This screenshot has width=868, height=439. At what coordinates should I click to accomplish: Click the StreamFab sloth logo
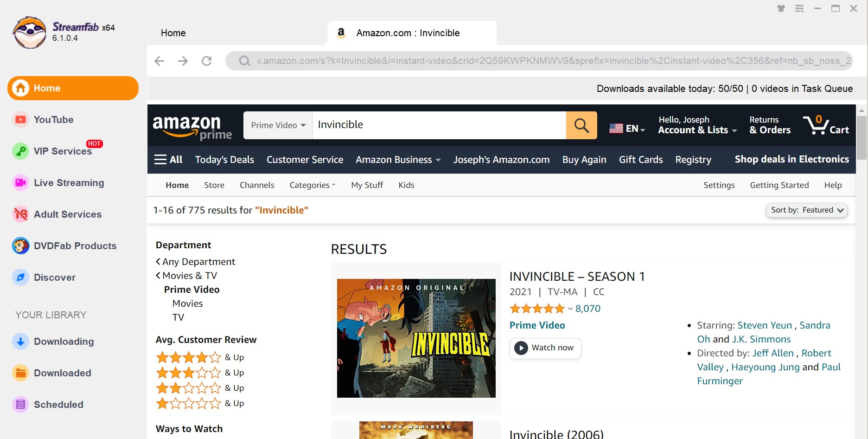pyautogui.click(x=30, y=32)
